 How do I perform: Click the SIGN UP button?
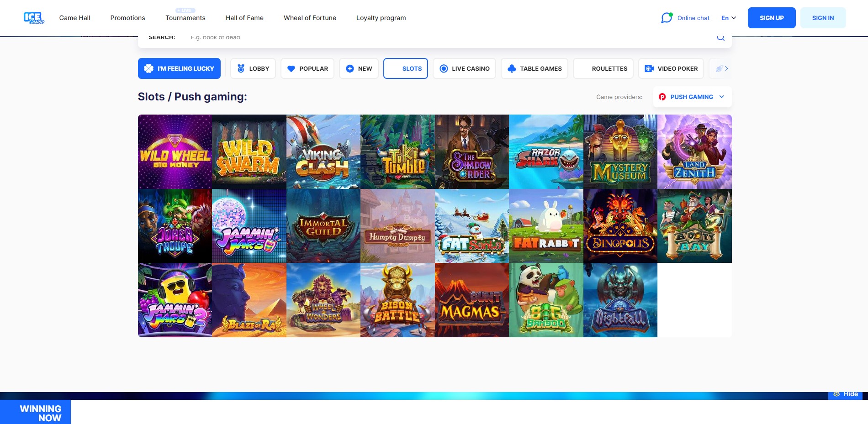coord(772,18)
